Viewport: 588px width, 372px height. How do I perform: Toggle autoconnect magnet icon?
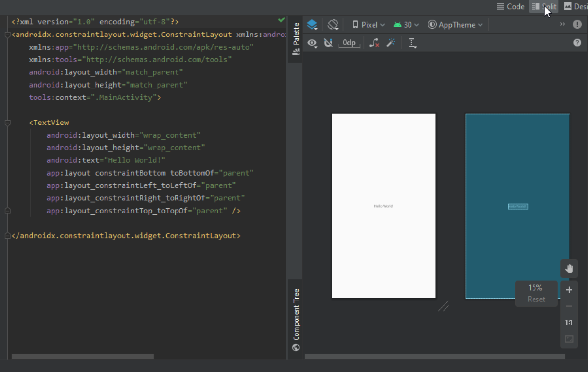[329, 43]
